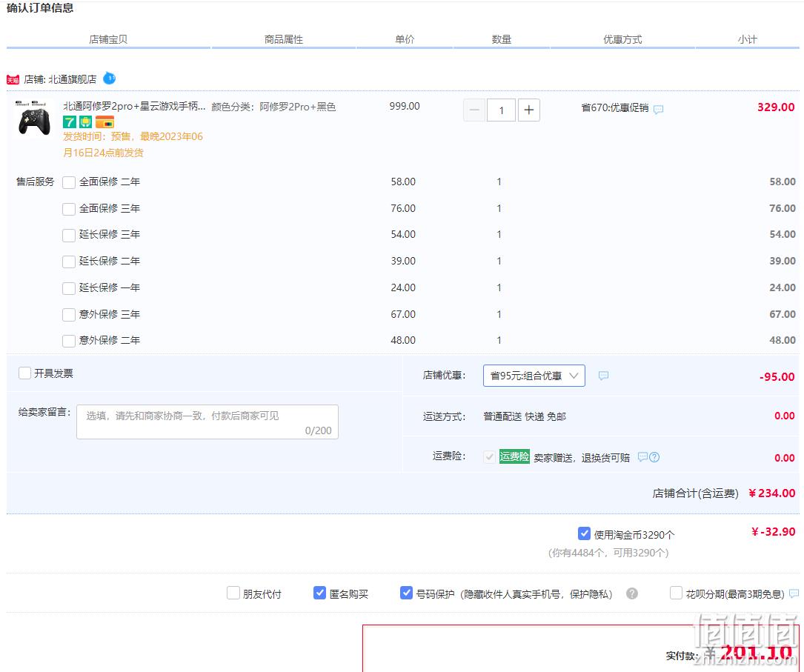Viewport: 804px width, 672px height.
Task: Uncheck the 号码保护 checkbox
Action: 406,593
